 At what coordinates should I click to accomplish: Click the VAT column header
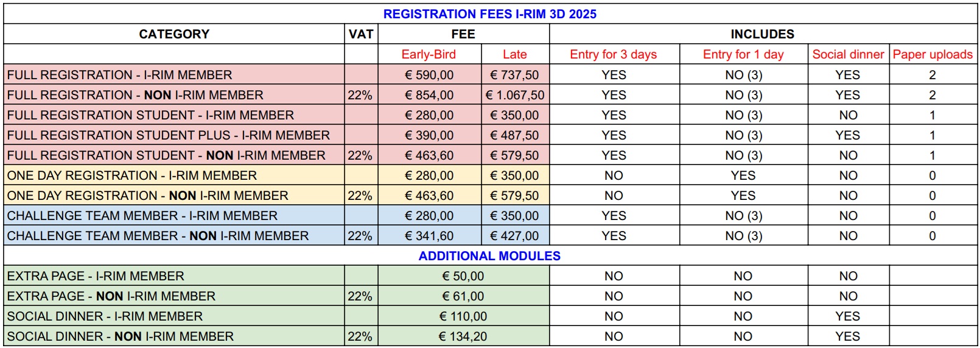tap(361, 34)
